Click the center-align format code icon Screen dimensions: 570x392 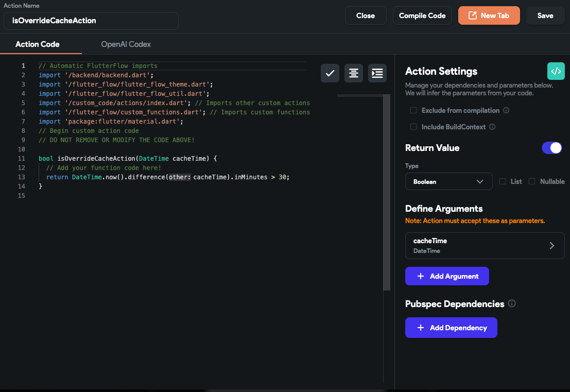(x=353, y=73)
